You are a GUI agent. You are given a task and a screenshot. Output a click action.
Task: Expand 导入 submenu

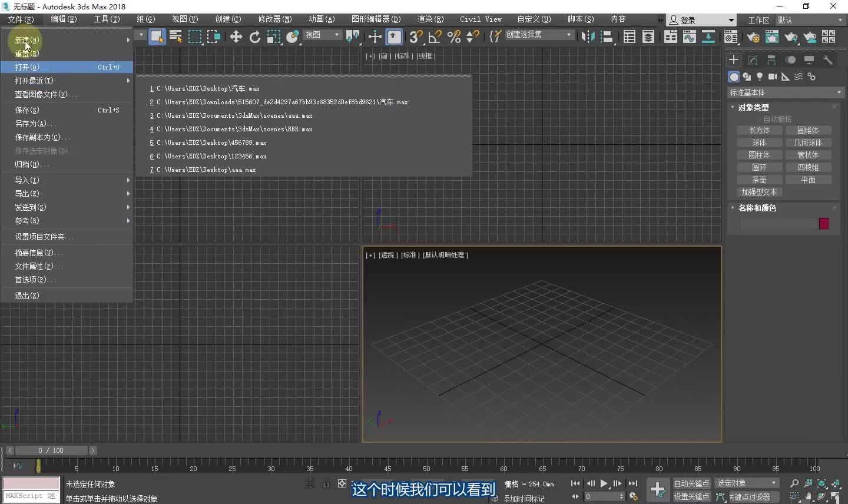pyautogui.click(x=67, y=180)
